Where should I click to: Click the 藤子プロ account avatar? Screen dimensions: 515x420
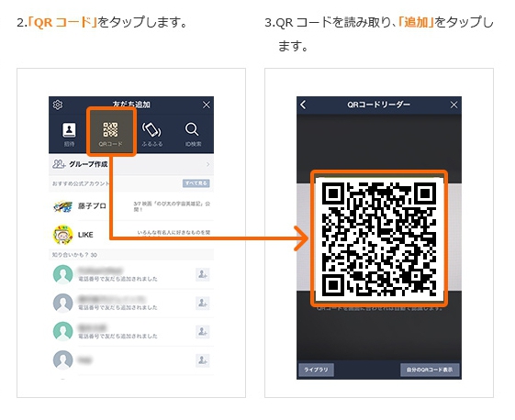point(62,206)
